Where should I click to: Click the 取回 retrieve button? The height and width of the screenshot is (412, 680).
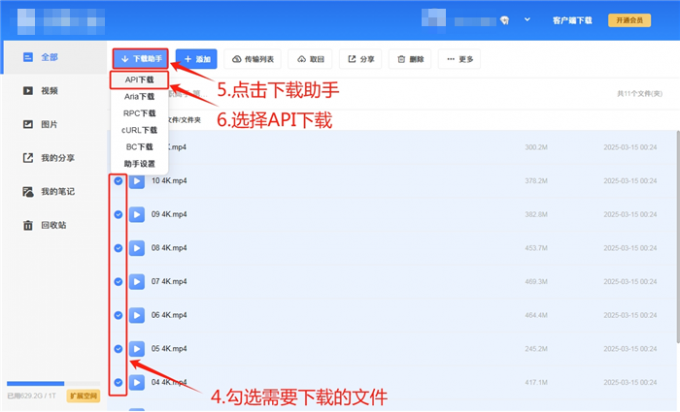coord(311,59)
